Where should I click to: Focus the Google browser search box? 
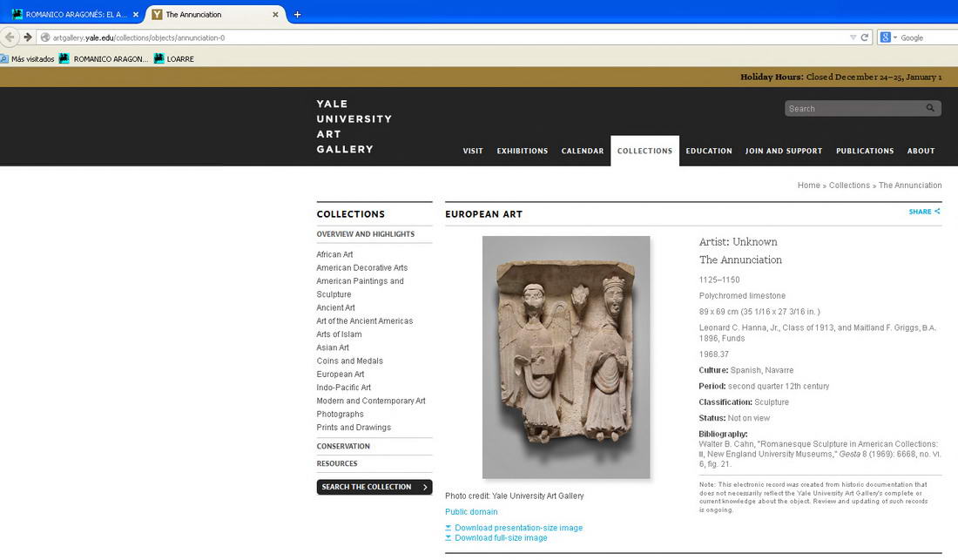pyautogui.click(x=928, y=37)
